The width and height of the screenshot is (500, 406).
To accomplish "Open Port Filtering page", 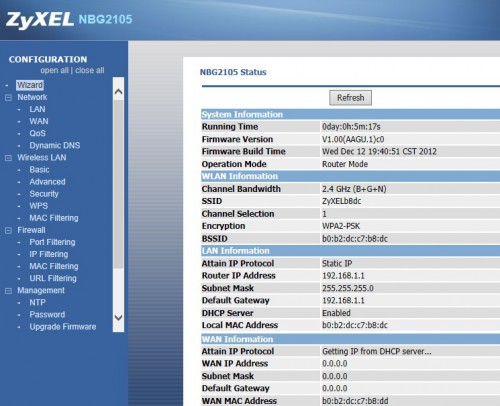I will 52,242.
